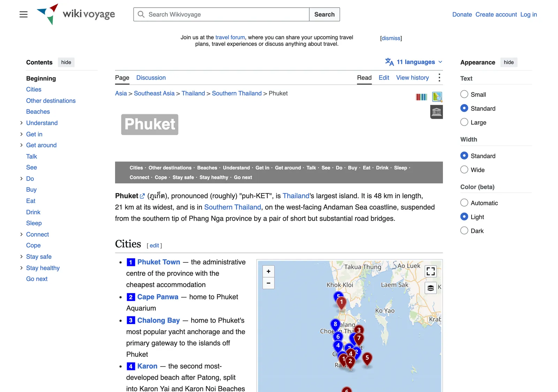The height and width of the screenshot is (392, 558).
Task: Open the three-dot page tools menu
Action: (439, 78)
